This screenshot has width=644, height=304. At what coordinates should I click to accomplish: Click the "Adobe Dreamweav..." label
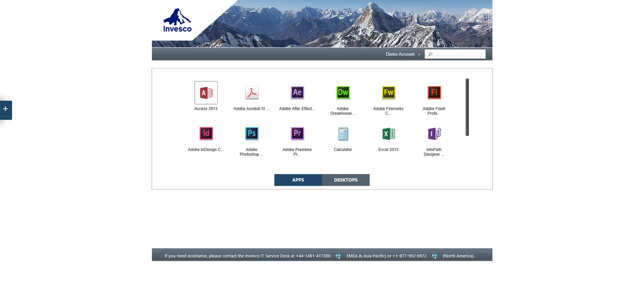pyautogui.click(x=343, y=111)
